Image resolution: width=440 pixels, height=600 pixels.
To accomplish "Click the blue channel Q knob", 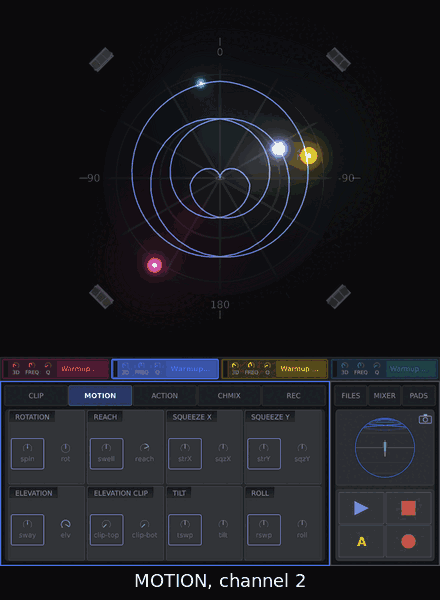I will point(157,368).
